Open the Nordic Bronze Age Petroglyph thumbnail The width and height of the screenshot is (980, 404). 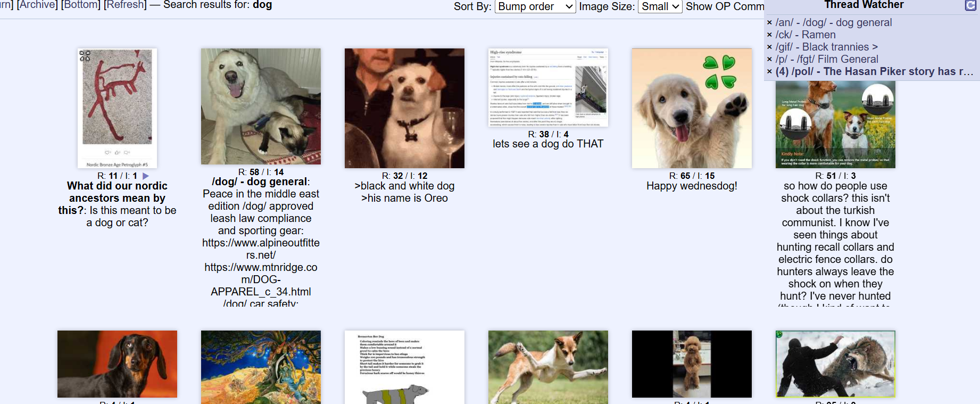pos(117,109)
